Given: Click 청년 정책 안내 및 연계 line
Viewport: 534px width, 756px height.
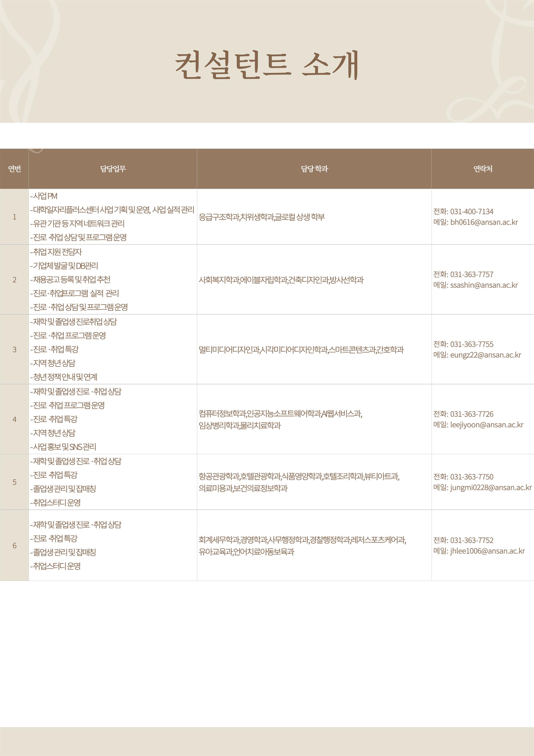Looking at the screenshot, I should coord(64,377).
